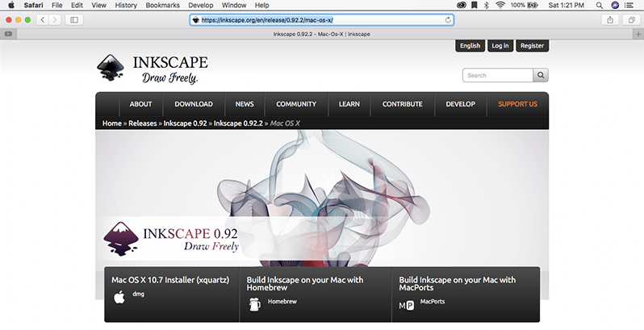Screen dimensions: 644x330
Task: Open the ABOUT navigation item
Action: [x=141, y=104]
